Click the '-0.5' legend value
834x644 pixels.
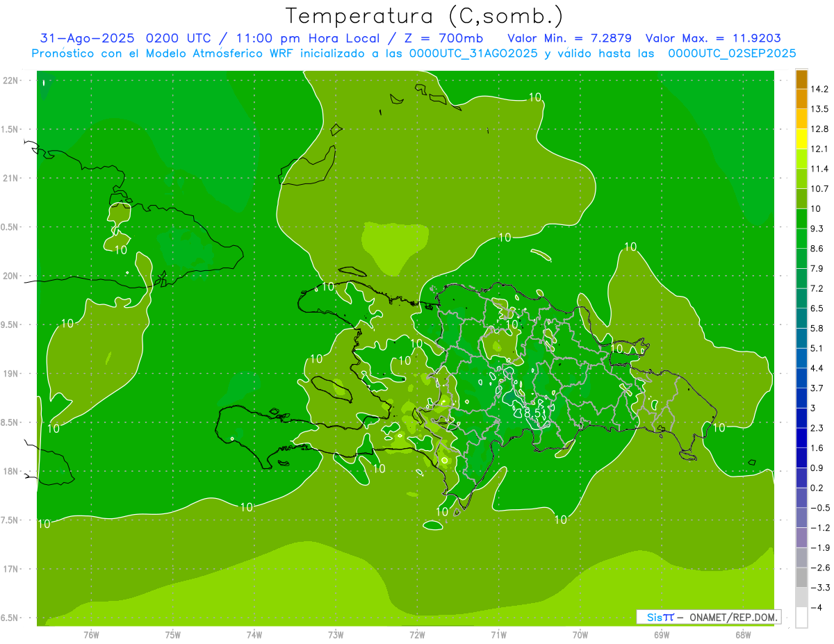coord(821,508)
